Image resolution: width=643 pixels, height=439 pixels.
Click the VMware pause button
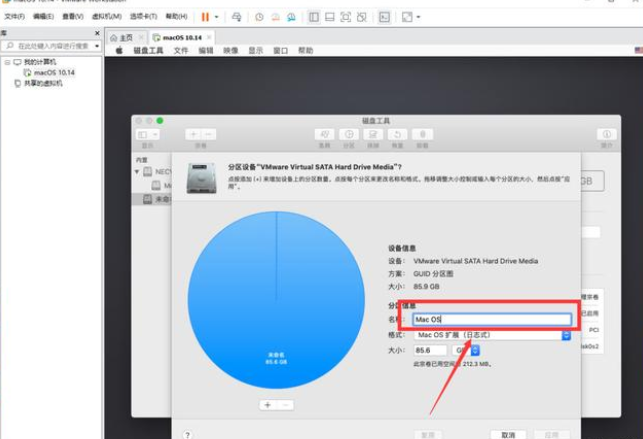click(x=204, y=17)
